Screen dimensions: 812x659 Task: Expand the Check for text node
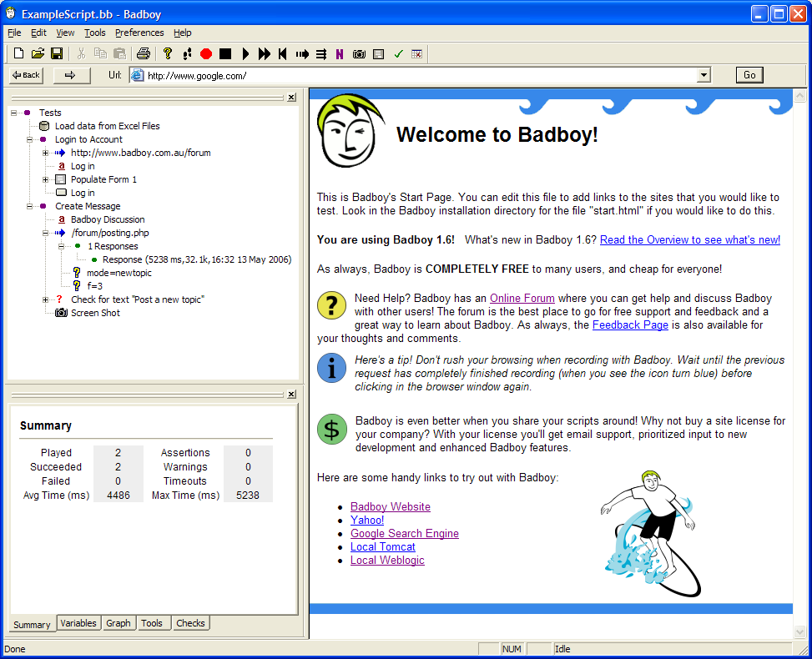click(46, 299)
